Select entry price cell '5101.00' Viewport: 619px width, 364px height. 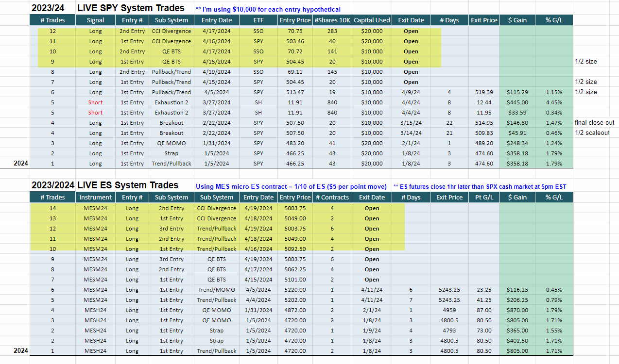click(295, 280)
